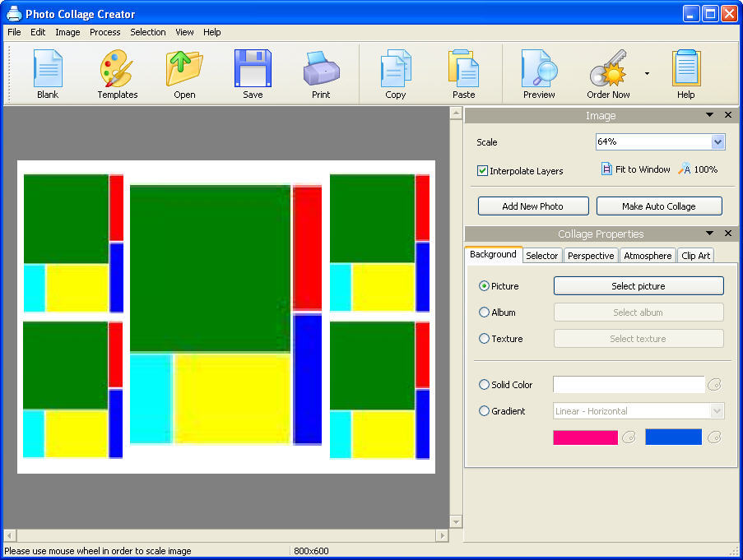Viewport: 743px width, 560px height.
Task: Open the Templates browser
Action: [116, 72]
